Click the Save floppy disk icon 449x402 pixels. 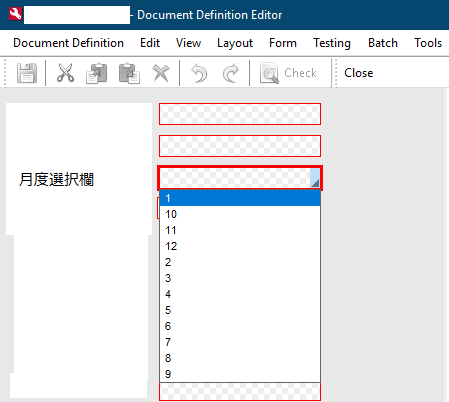click(27, 73)
